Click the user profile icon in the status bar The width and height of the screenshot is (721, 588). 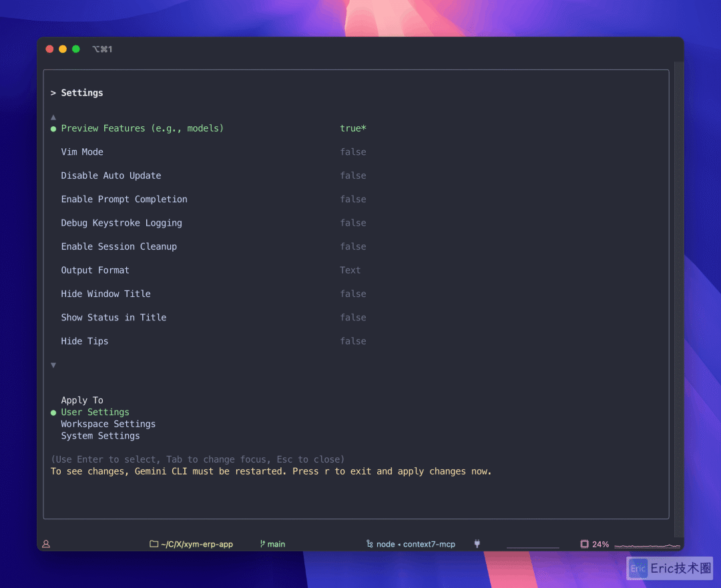pyautogui.click(x=45, y=544)
